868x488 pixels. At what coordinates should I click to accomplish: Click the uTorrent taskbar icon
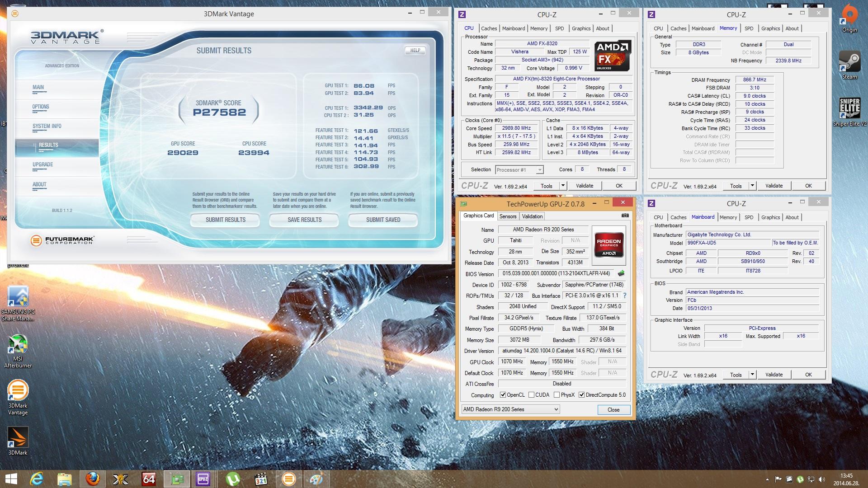(232, 479)
